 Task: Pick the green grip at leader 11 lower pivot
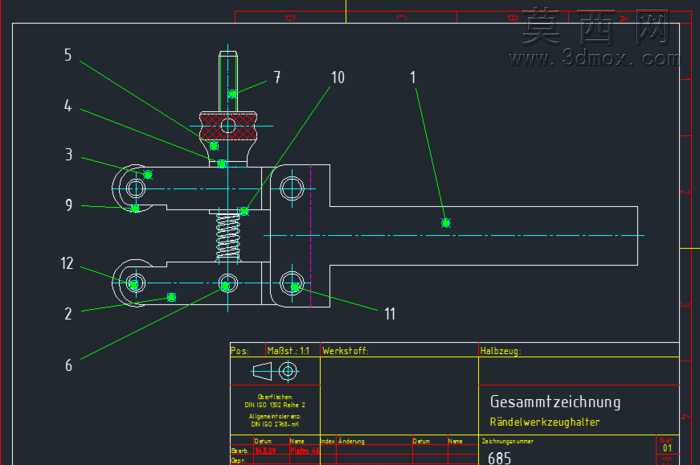pyautogui.click(x=295, y=287)
